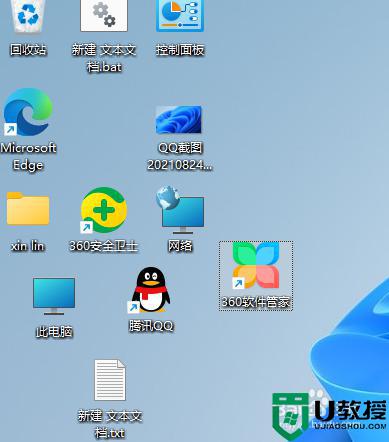Click the 腾讯QQ label text
389x442 pixels.
coord(151,325)
